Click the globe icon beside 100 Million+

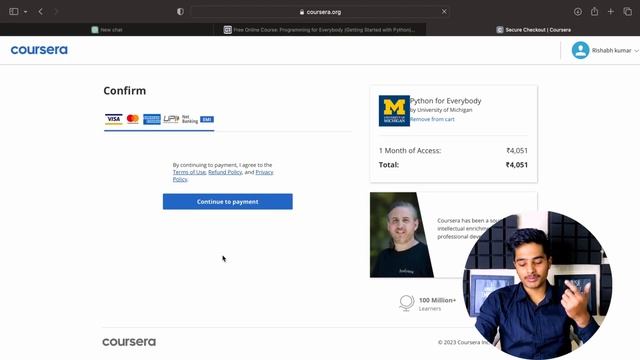(407, 303)
